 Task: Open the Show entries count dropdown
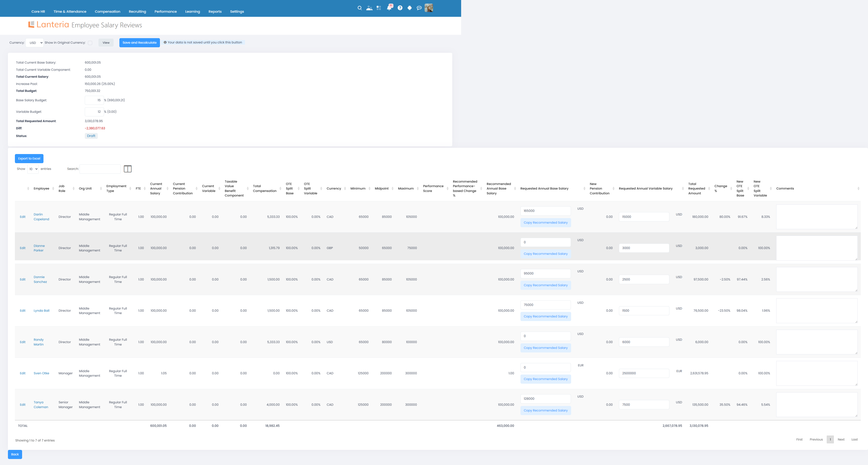click(x=33, y=169)
